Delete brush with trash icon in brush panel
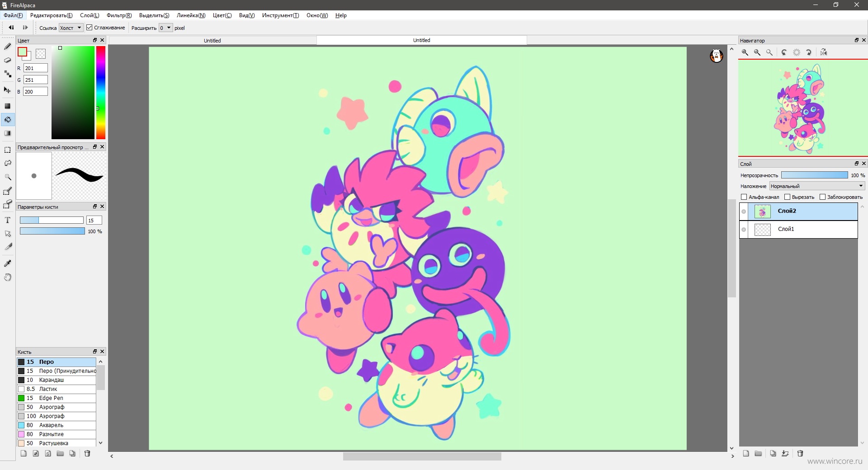Viewport: 868px width, 470px height. (x=87, y=453)
